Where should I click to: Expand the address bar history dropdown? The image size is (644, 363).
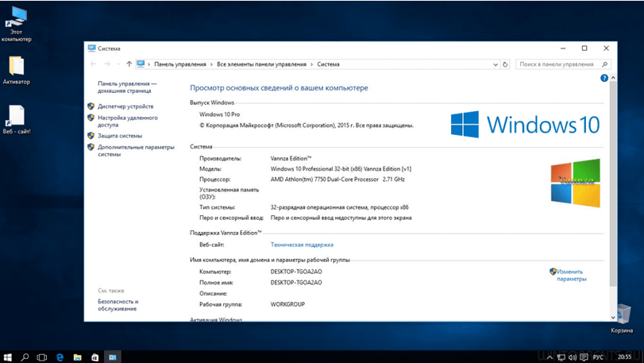pyautogui.click(x=494, y=64)
